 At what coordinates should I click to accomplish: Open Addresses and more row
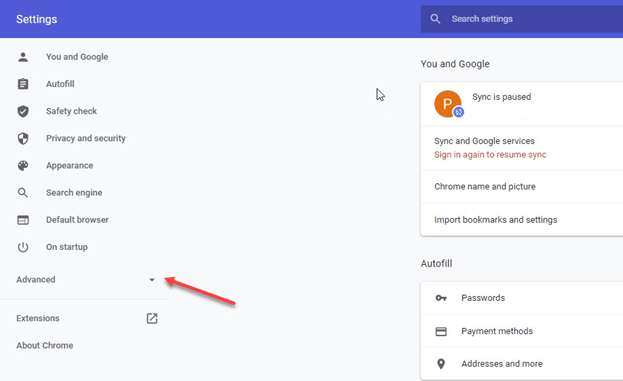click(522, 364)
